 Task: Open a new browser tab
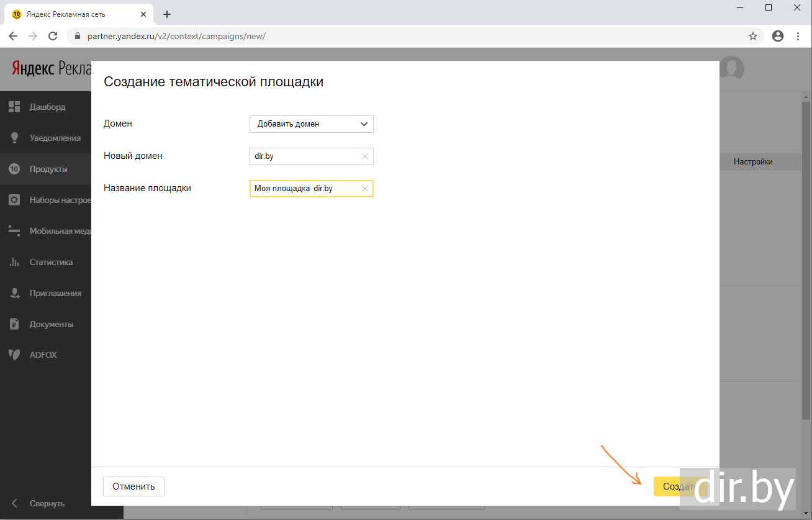click(166, 14)
